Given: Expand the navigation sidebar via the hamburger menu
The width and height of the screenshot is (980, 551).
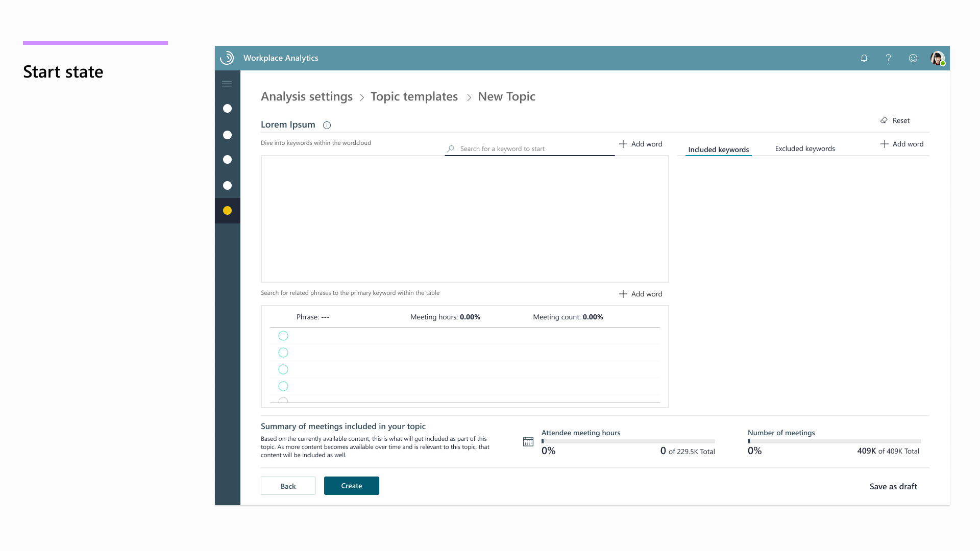Looking at the screenshot, I should 227,83.
